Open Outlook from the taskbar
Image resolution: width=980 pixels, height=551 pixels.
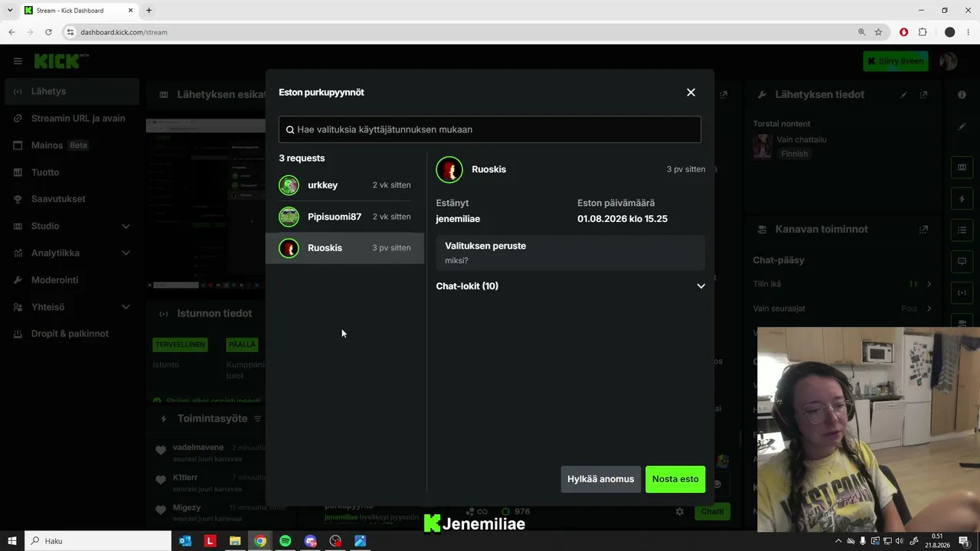(185, 541)
